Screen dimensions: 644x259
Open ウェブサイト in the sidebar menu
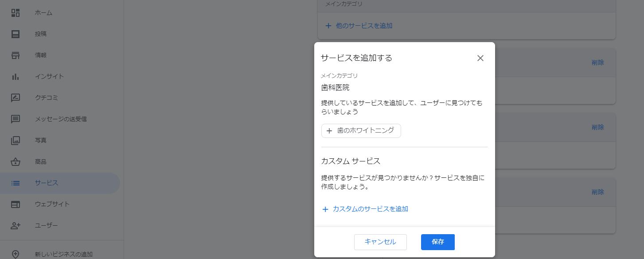coord(52,204)
